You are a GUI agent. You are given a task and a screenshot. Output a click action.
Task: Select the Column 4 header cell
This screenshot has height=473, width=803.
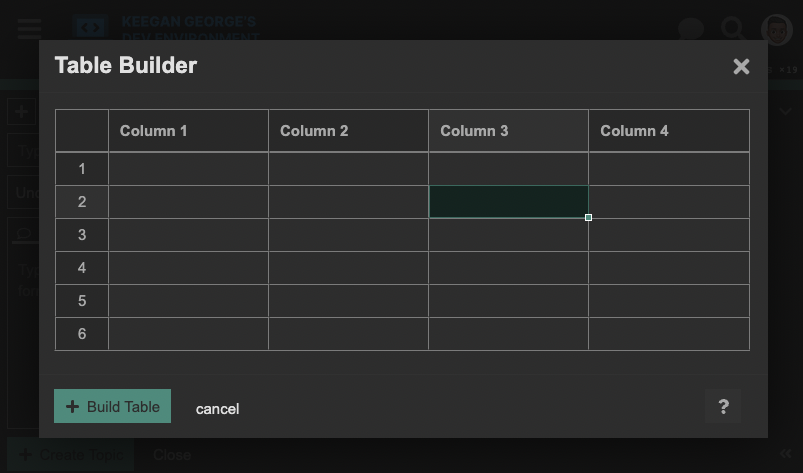[x=669, y=131]
